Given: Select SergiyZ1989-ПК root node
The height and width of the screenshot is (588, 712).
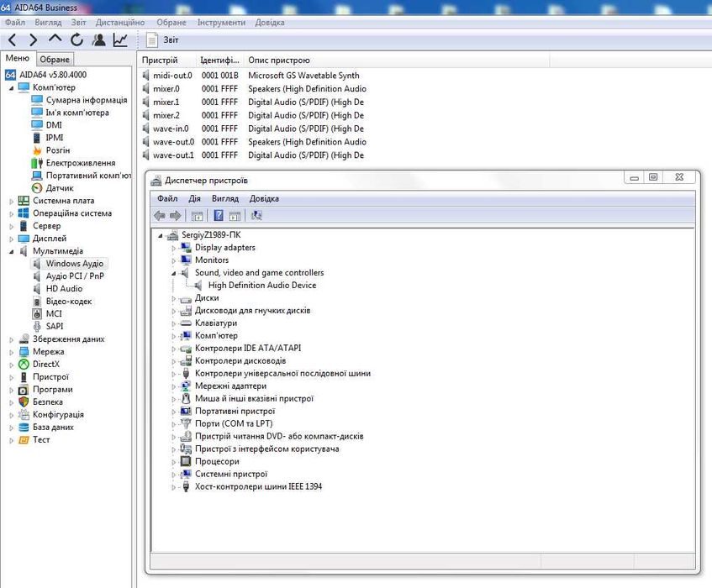Looking at the screenshot, I should click(x=211, y=235).
